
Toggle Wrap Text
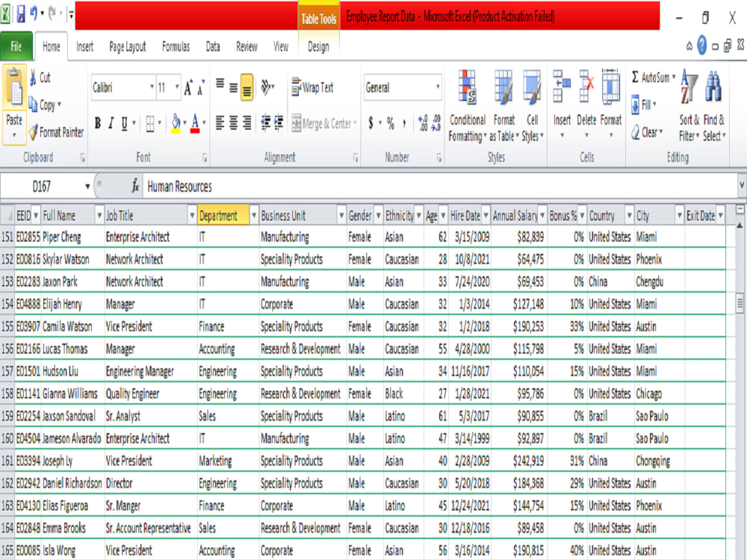pyautogui.click(x=312, y=87)
